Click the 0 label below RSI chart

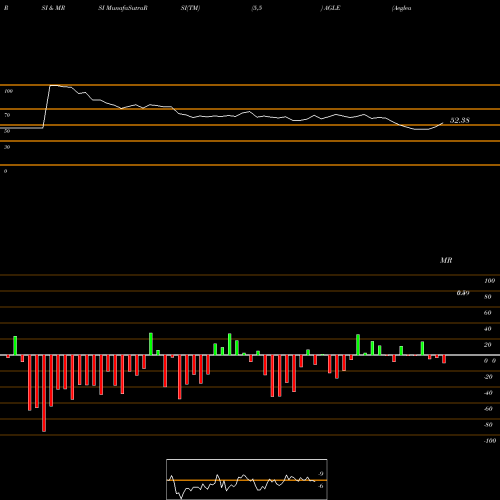point(5,171)
